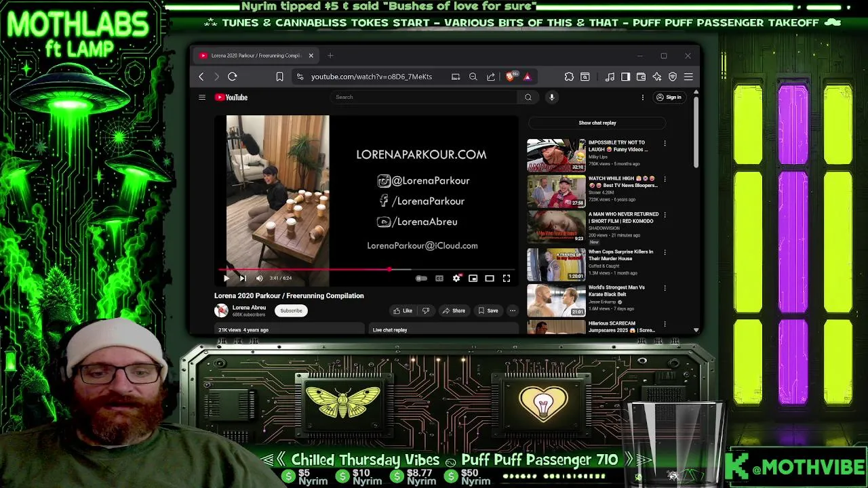This screenshot has height=488, width=868.
Task: Open options menu for A Man Who Never Returned
Action: point(665,215)
